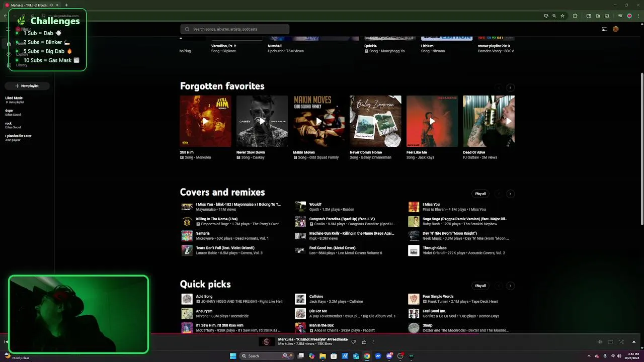
Task: Expand the player page arrow
Action: click(x=634, y=342)
